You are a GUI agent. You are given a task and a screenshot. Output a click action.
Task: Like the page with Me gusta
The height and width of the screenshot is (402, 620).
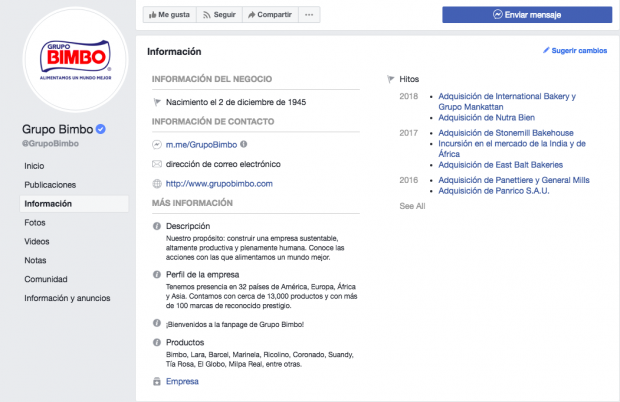(x=170, y=15)
